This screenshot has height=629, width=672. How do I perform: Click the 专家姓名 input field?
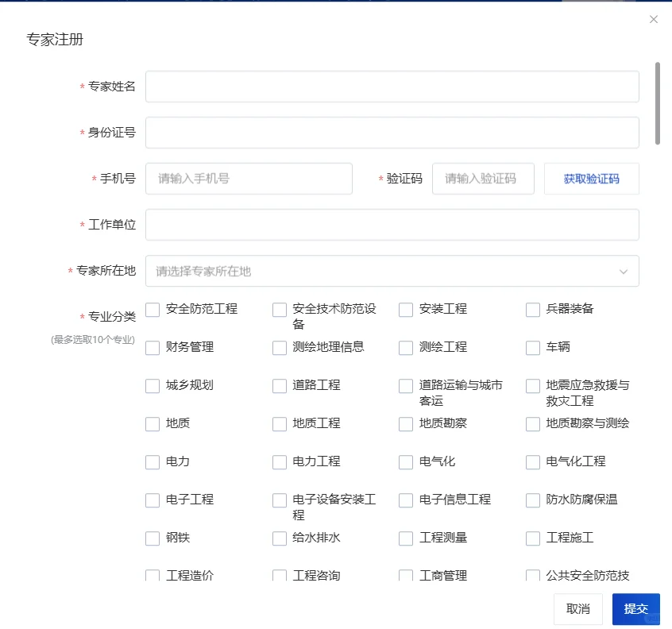(x=392, y=86)
